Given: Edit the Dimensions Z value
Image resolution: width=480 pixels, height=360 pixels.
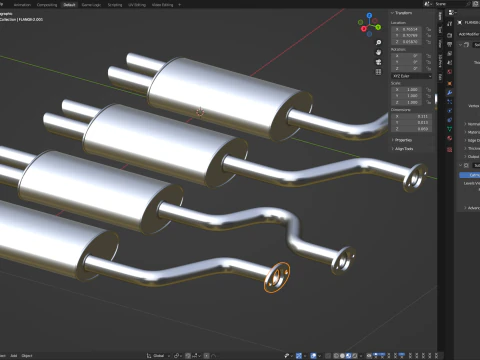Looking at the screenshot, I should point(412,129).
